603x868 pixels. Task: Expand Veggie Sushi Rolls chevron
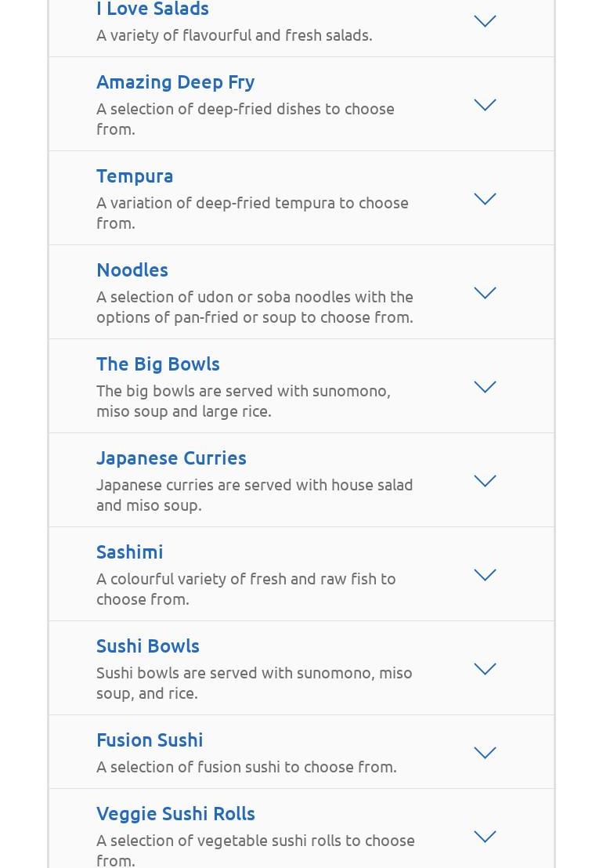point(485,837)
